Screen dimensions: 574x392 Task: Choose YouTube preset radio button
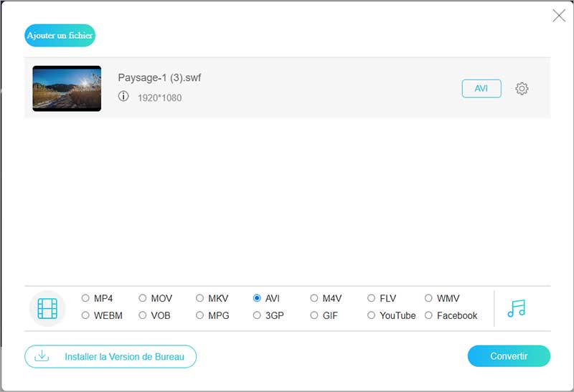(372, 315)
